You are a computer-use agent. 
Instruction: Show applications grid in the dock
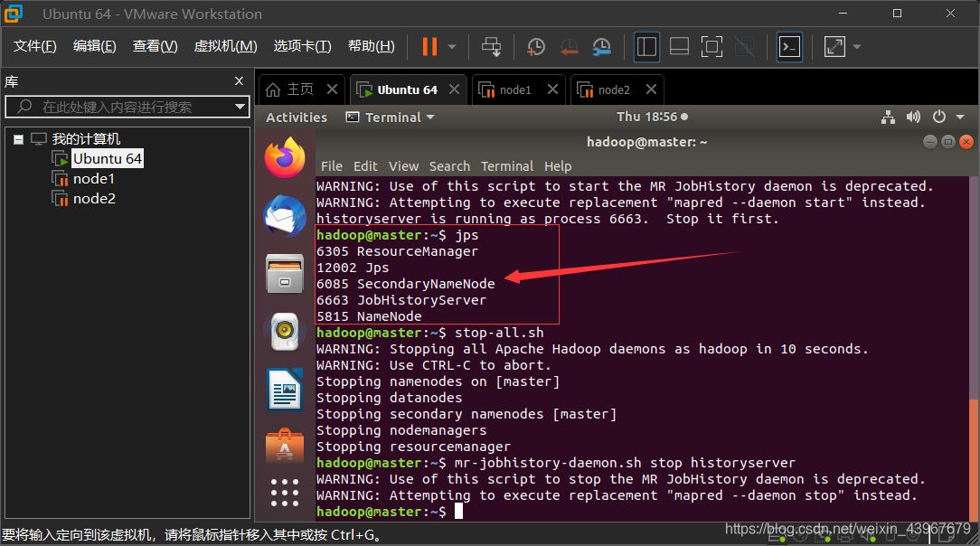coord(285,493)
